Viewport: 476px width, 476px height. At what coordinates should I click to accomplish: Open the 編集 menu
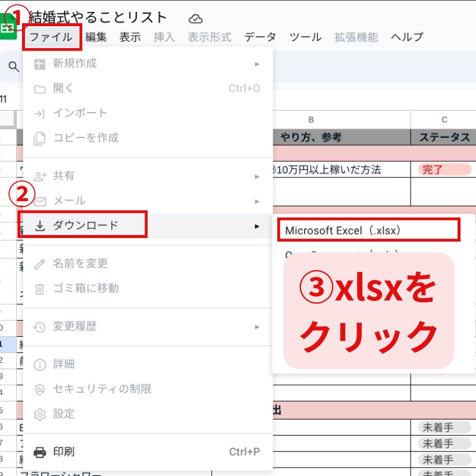pos(96,37)
